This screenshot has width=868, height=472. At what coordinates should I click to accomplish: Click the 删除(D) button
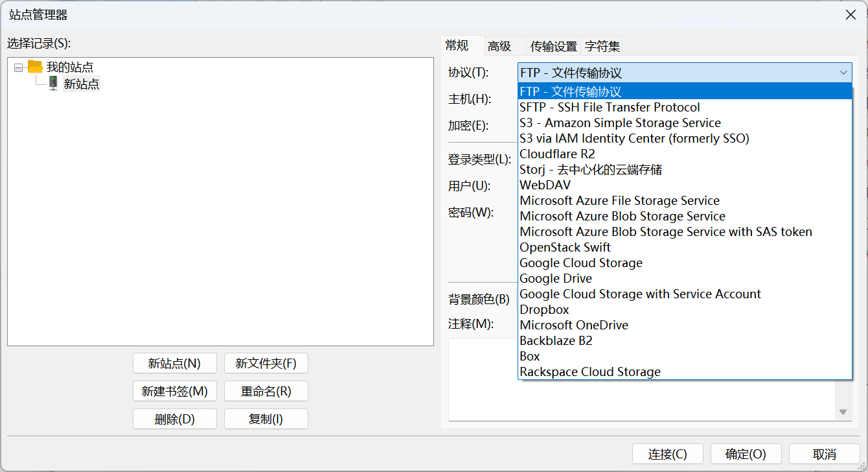[175, 419]
